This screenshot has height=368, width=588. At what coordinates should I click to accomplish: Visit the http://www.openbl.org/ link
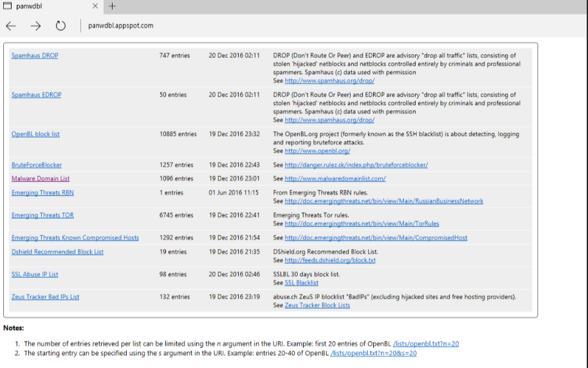318,151
